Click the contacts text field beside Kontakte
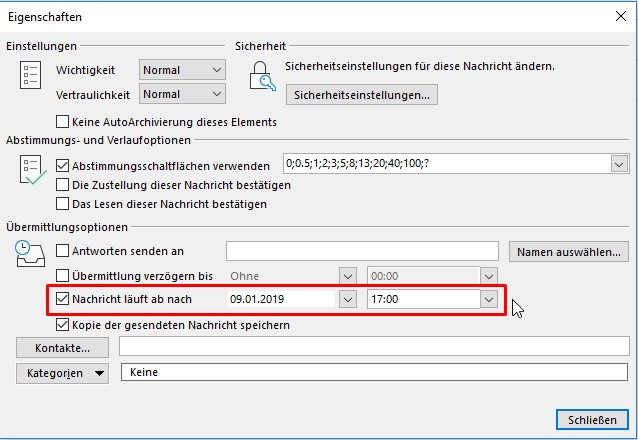 [374, 346]
